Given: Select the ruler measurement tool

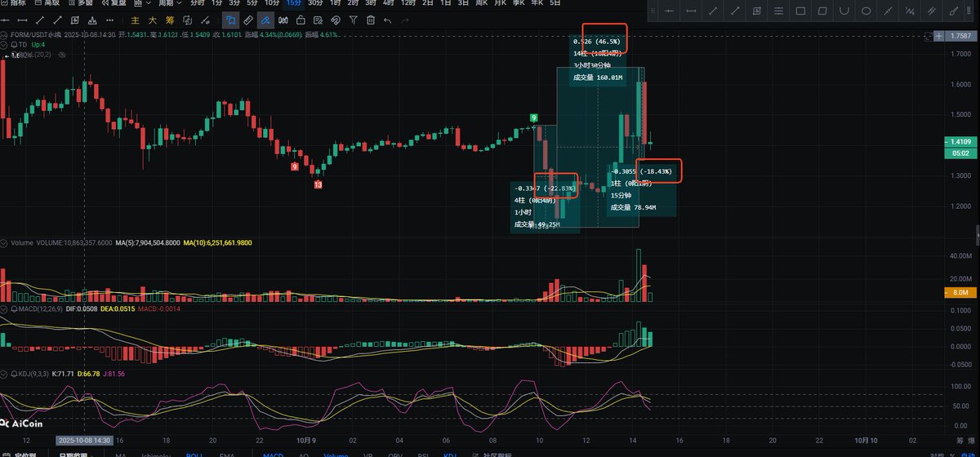Looking at the screenshot, I should [249, 20].
